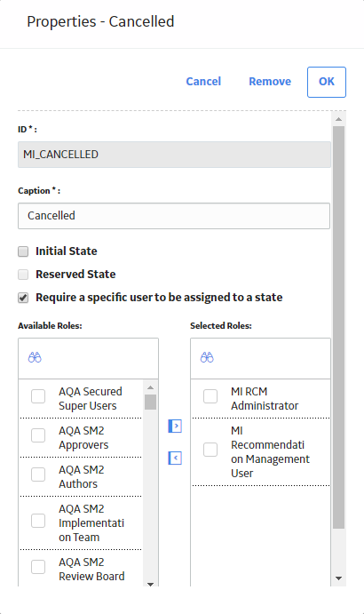Move role back left with arrow icon
This screenshot has height=614, width=364.
pyautogui.click(x=175, y=458)
